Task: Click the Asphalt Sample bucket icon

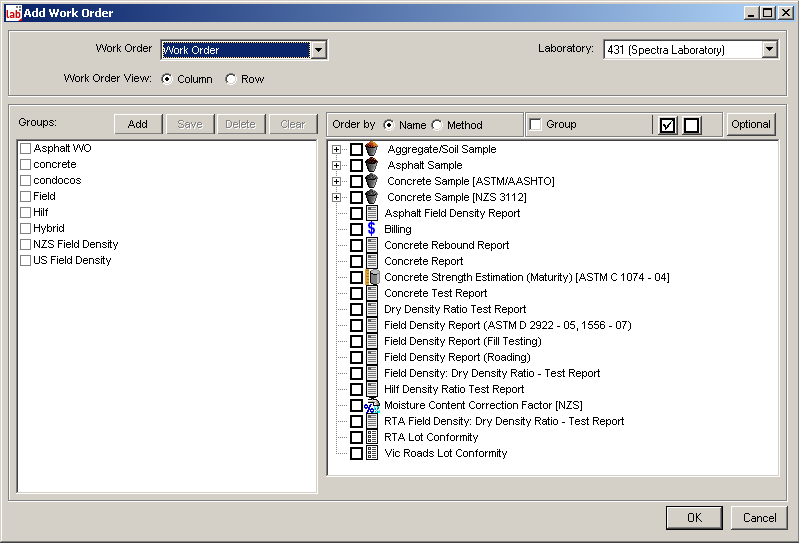Action: click(x=372, y=165)
